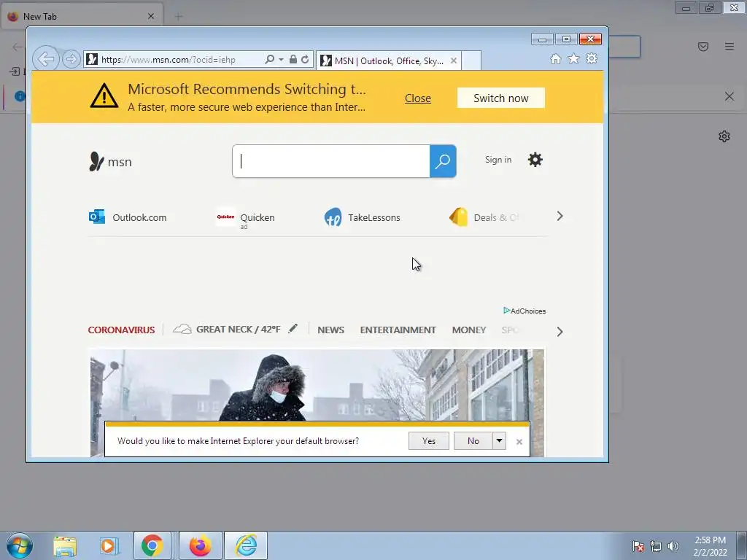Select the ENTERTAINMENT category

[398, 330]
